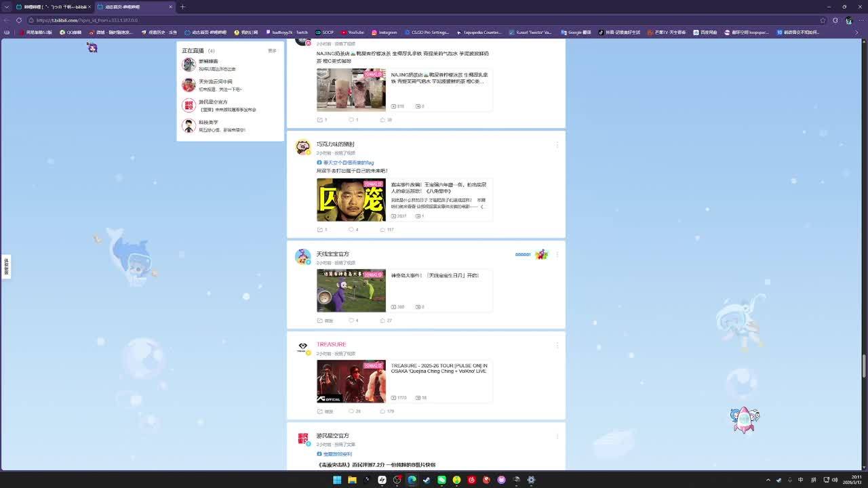This screenshot has width=868, height=488.
Task: Open the tab list dropdown in the browser
Action: [7, 7]
